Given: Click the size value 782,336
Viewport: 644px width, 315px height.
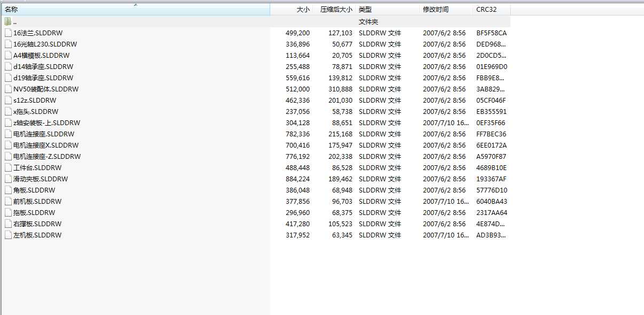Looking at the screenshot, I should [297, 134].
